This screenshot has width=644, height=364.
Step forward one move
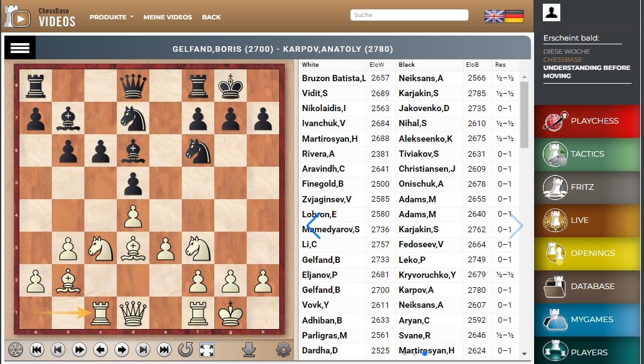(x=122, y=351)
